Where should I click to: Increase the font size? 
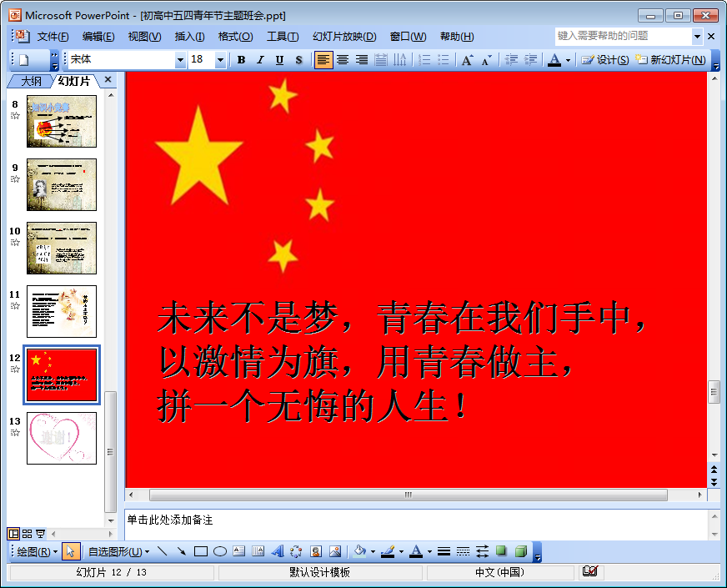467,60
